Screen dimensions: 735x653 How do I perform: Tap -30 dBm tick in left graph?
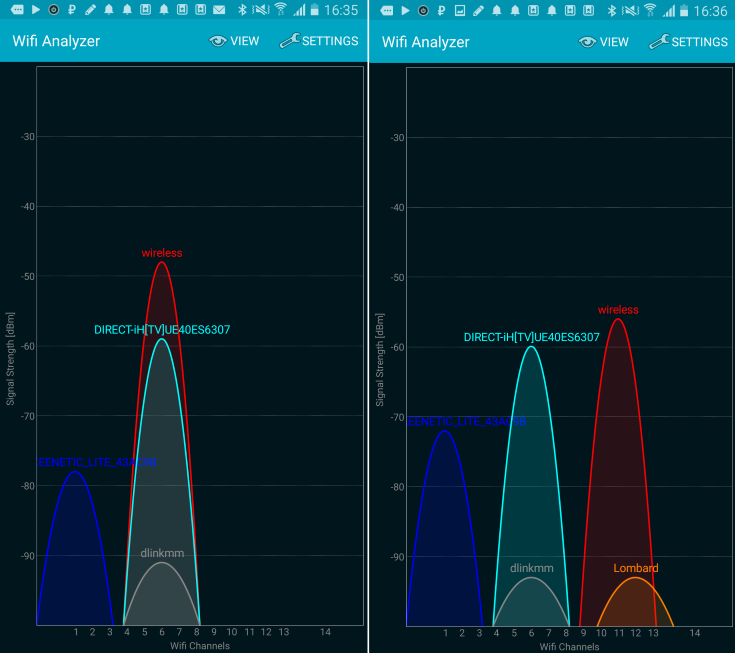coord(28,137)
